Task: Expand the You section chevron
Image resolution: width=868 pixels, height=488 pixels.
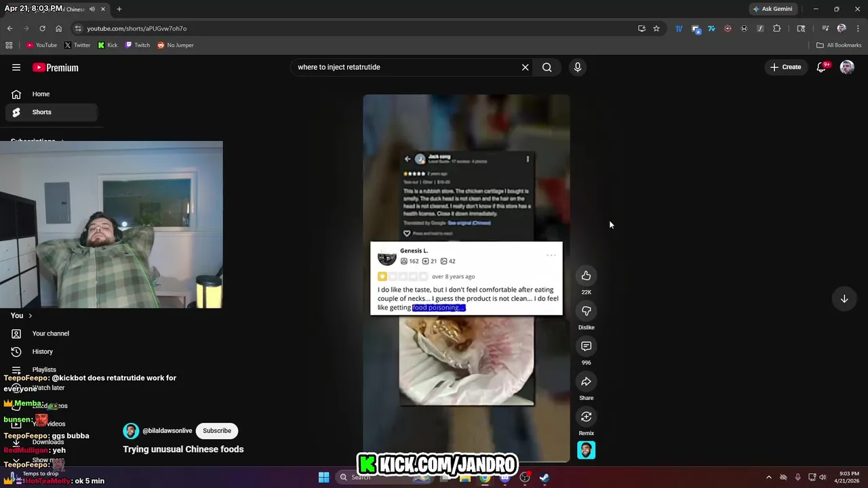Action: pyautogui.click(x=30, y=316)
